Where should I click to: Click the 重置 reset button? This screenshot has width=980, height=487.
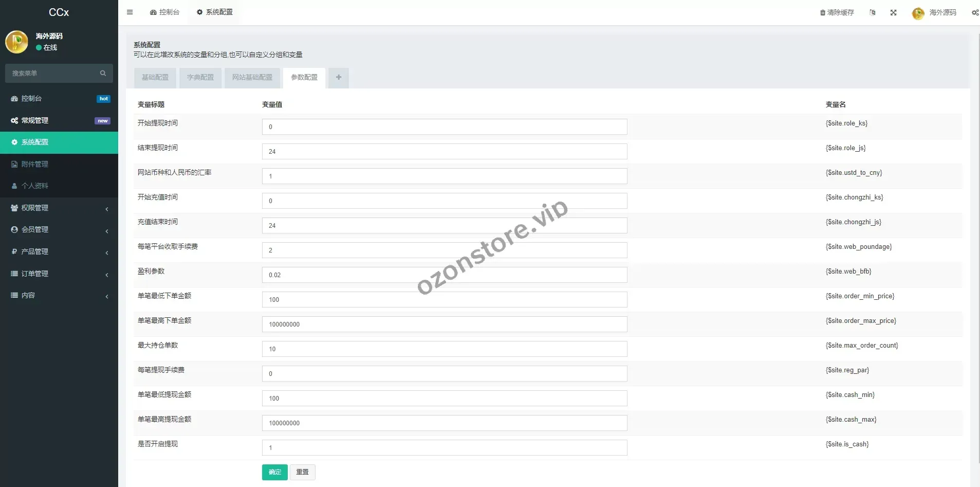point(302,472)
